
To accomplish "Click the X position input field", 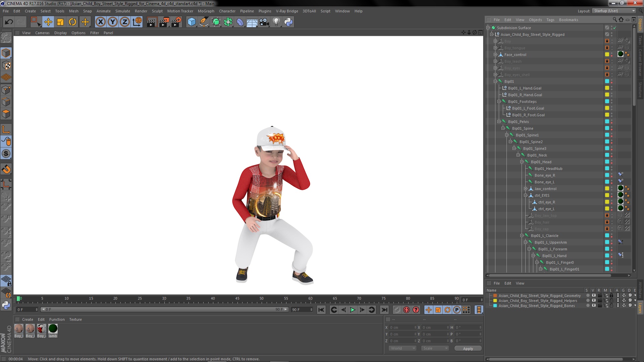I will coord(402,327).
